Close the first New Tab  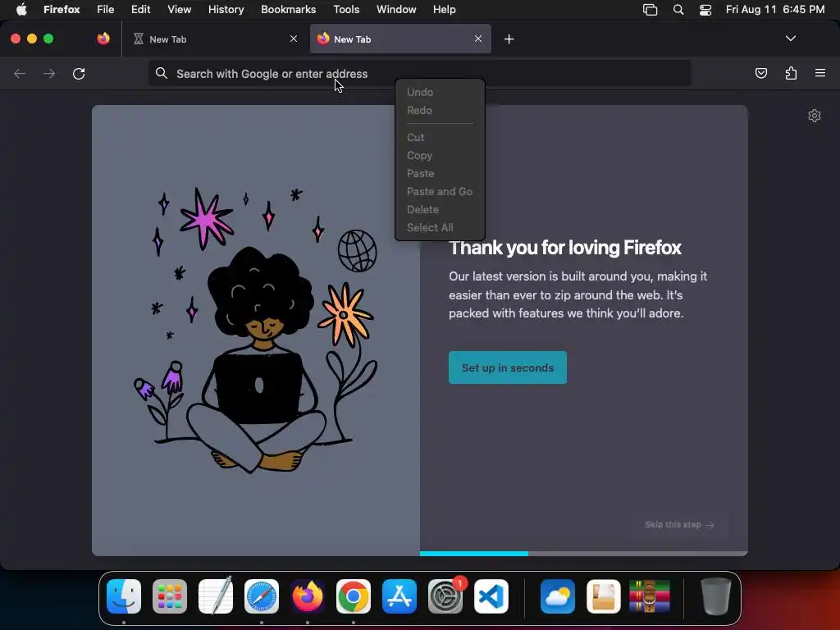294,39
